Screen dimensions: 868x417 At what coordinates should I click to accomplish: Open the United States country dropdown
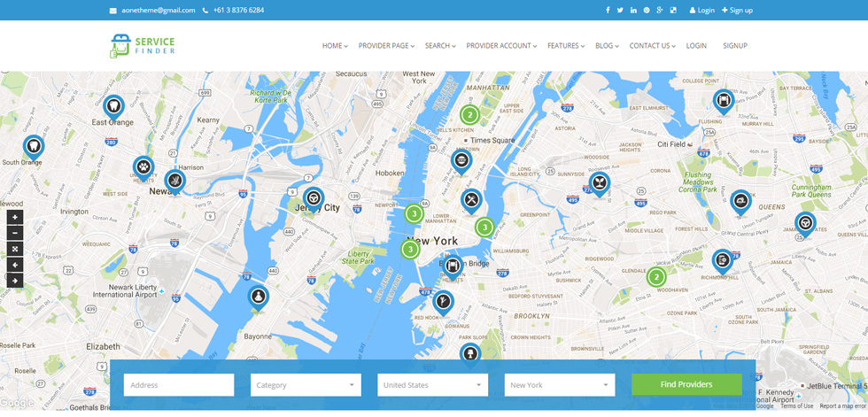tap(432, 385)
